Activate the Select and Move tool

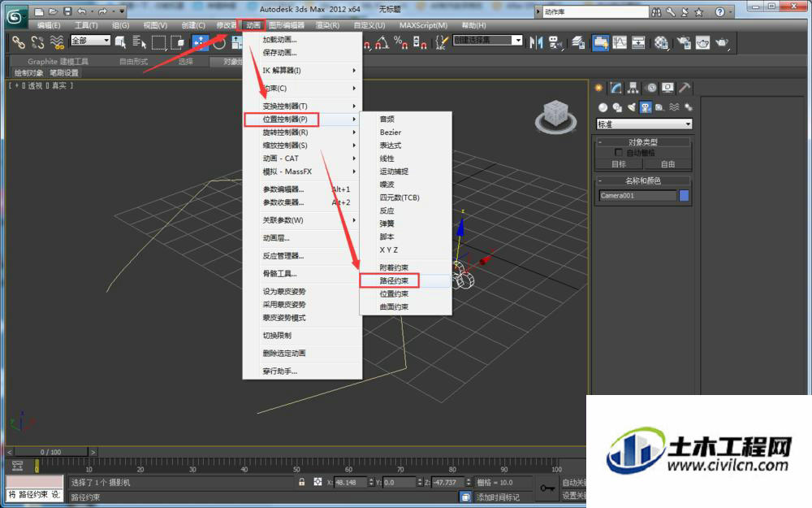pos(201,42)
